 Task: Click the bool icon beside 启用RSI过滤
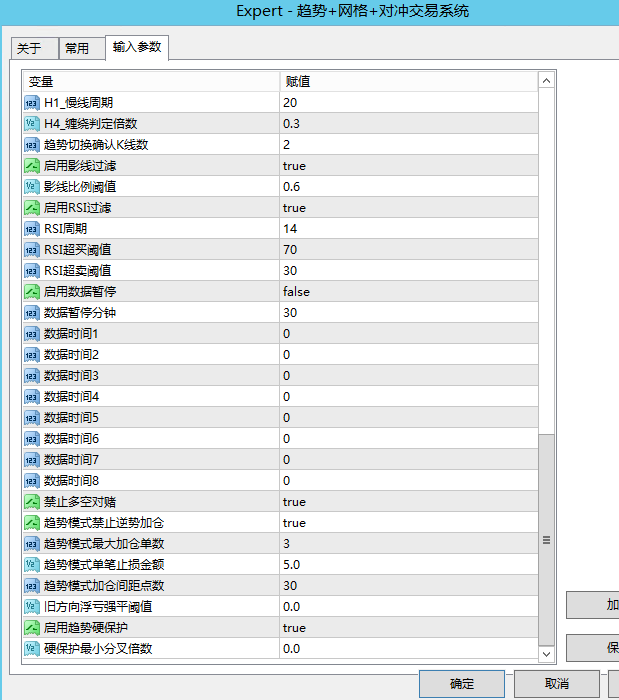point(32,208)
